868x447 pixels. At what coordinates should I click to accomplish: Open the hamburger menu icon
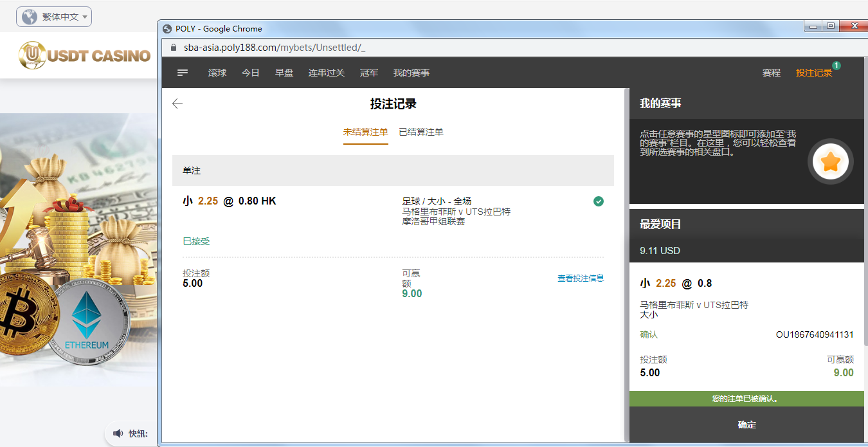point(183,73)
